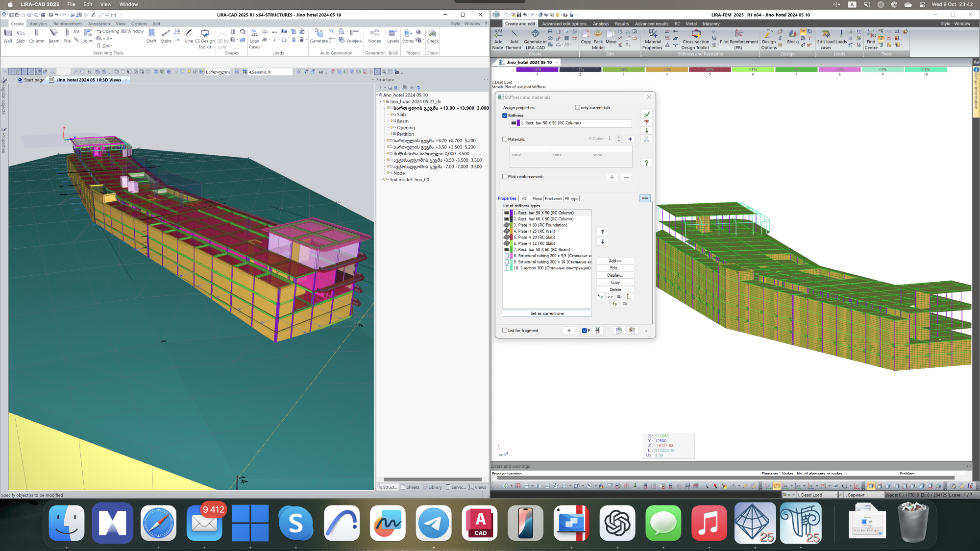Check the 'only current tab' option
This screenshot has height=551, width=980.
point(577,108)
